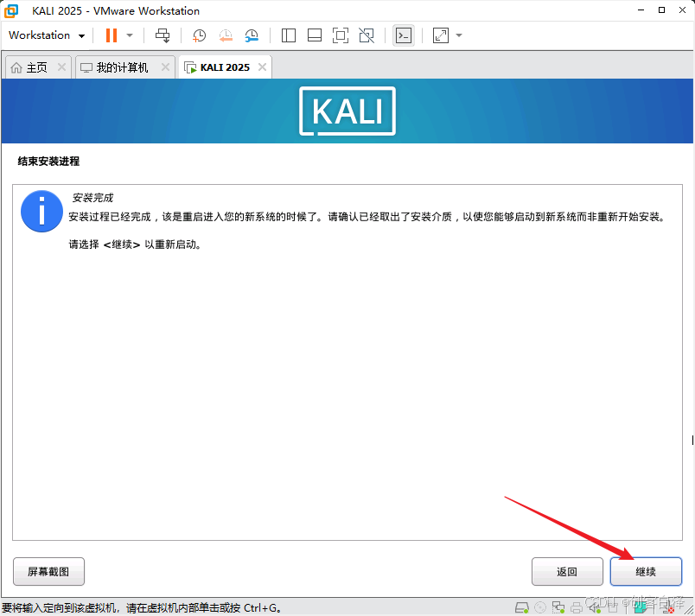Send Ctrl+Alt+Del to the virtual machine
This screenshot has height=616, width=695.
pos(163,35)
